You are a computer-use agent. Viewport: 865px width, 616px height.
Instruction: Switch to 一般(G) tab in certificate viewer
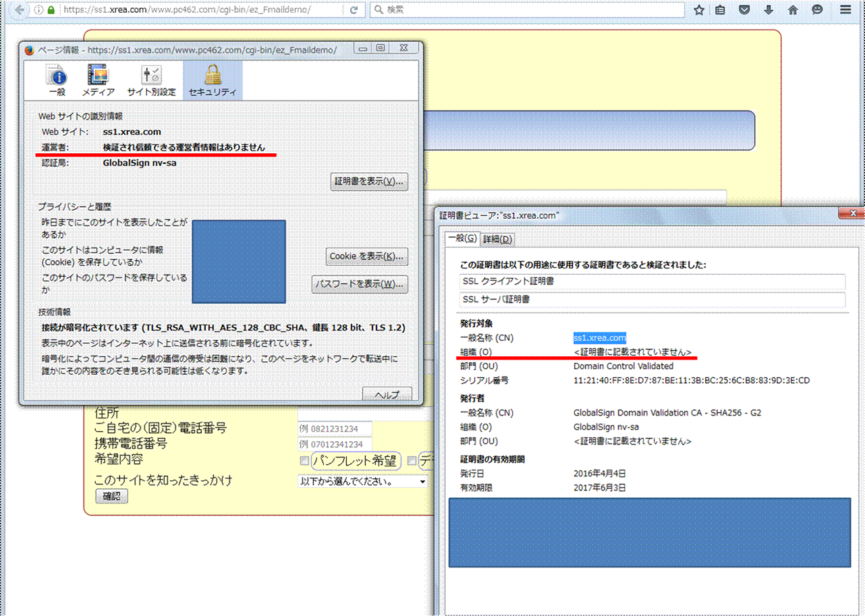(462, 239)
